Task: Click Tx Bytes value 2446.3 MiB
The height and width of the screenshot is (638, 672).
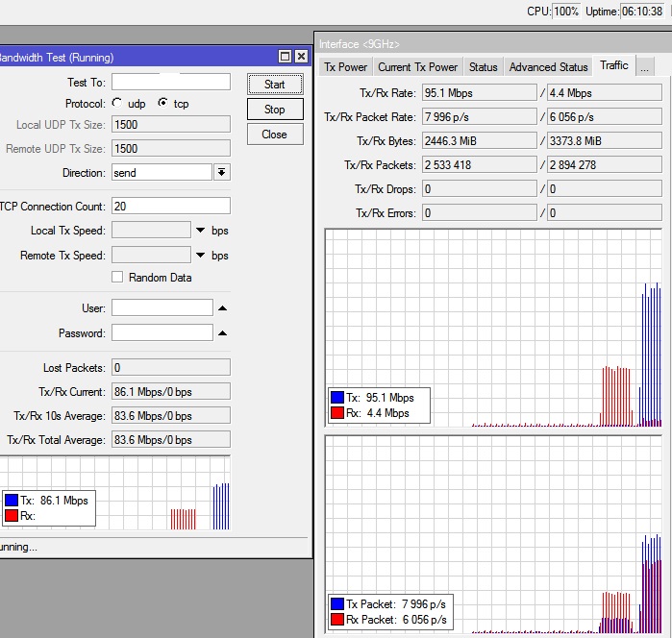Action: click(479, 140)
